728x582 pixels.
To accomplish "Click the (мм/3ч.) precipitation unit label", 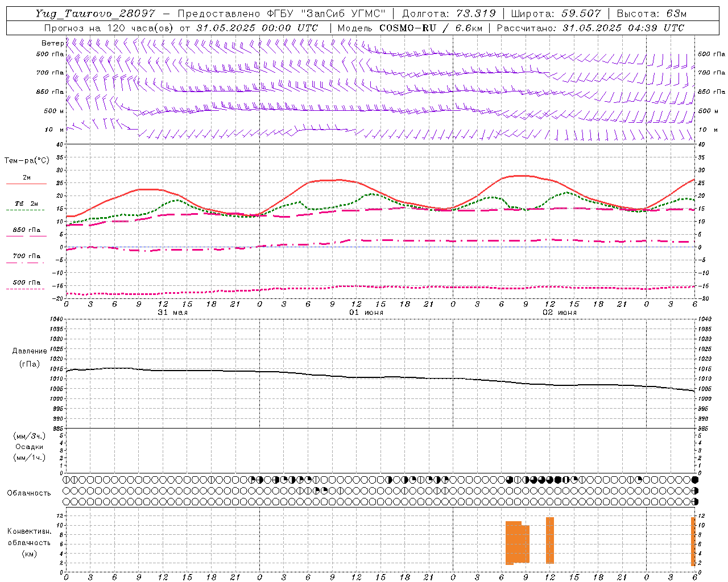I will [30, 436].
